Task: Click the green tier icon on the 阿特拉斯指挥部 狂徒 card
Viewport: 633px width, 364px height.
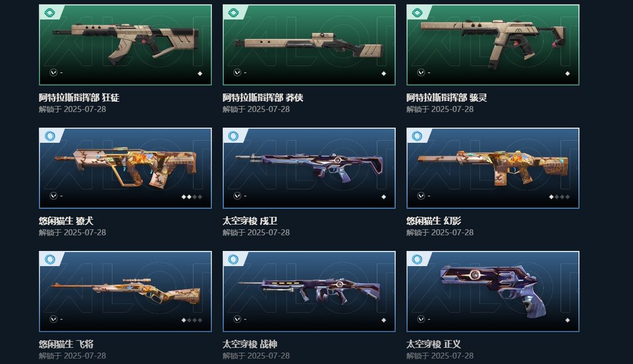Action: [50, 12]
